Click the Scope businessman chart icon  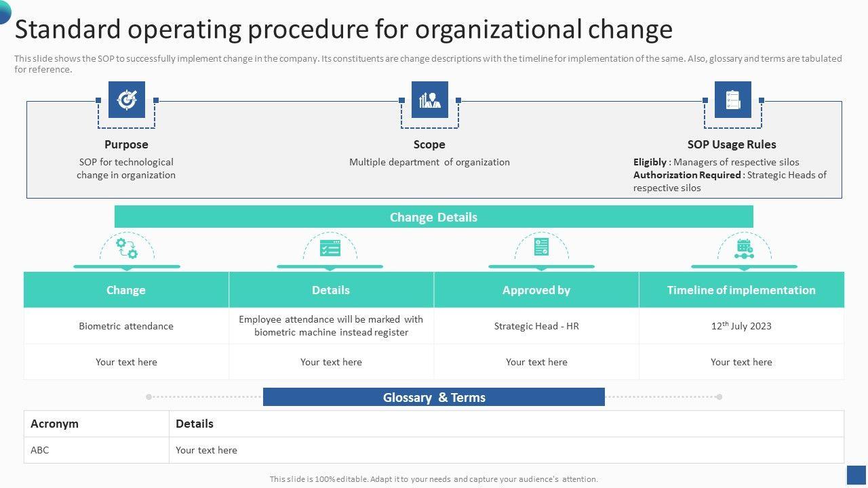[x=430, y=100]
